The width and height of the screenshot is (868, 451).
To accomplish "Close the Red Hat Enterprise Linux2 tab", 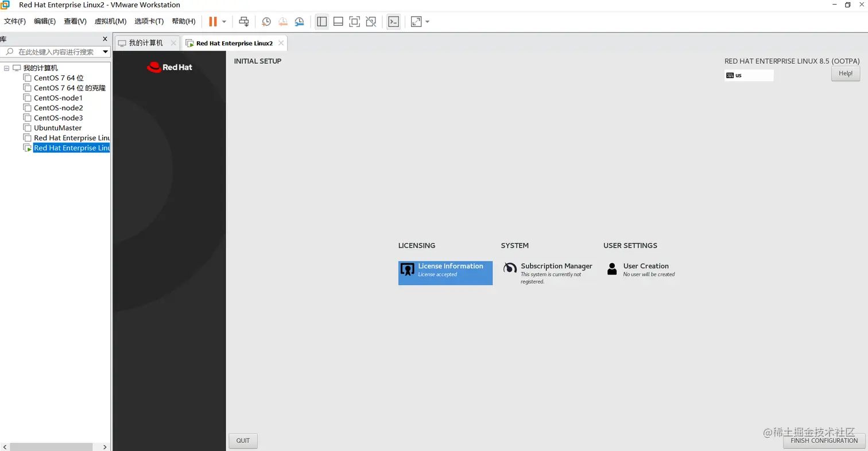I will (281, 43).
